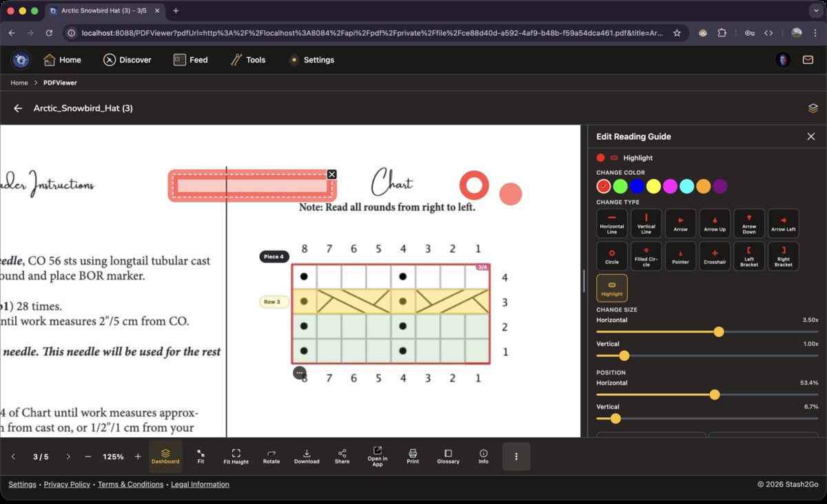Keep Highlight selected as guide type

[611, 288]
